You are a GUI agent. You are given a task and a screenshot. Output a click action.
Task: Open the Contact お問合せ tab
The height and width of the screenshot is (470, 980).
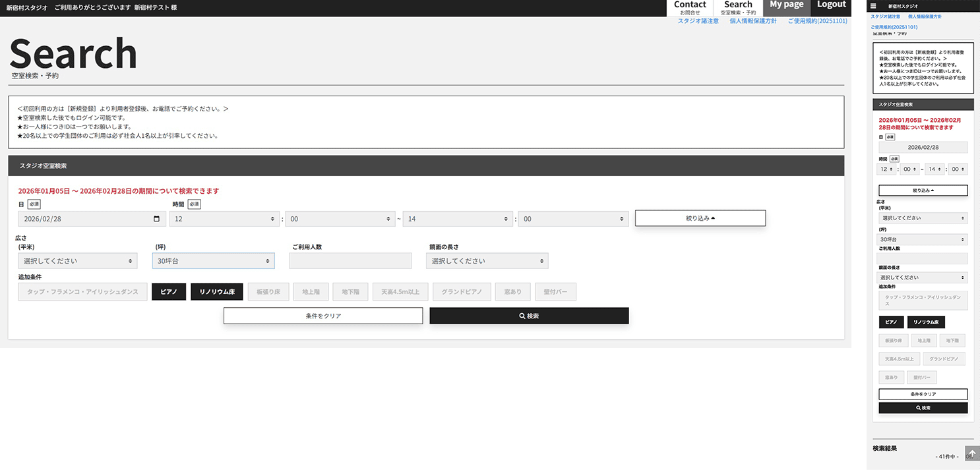690,8
